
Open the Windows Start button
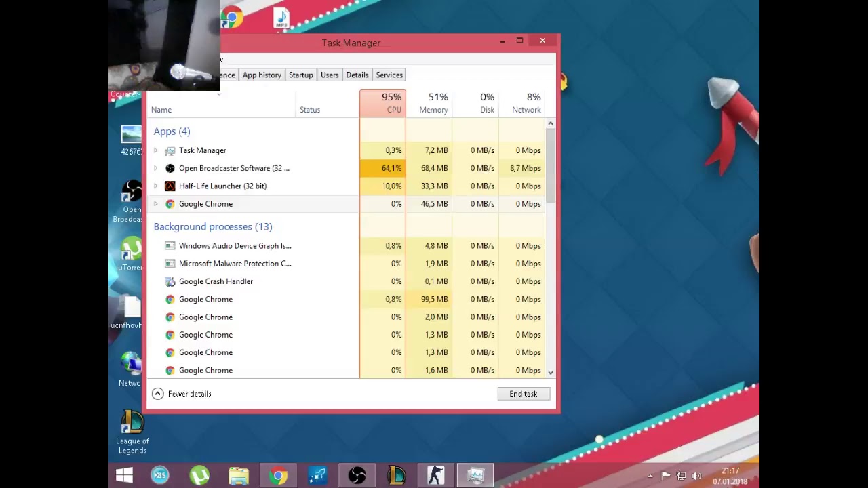pos(124,475)
